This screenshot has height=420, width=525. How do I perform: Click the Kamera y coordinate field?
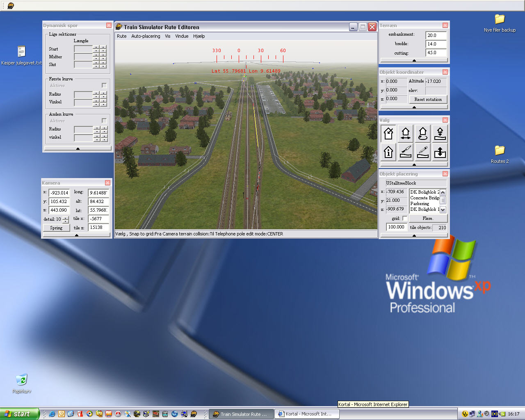tap(59, 201)
